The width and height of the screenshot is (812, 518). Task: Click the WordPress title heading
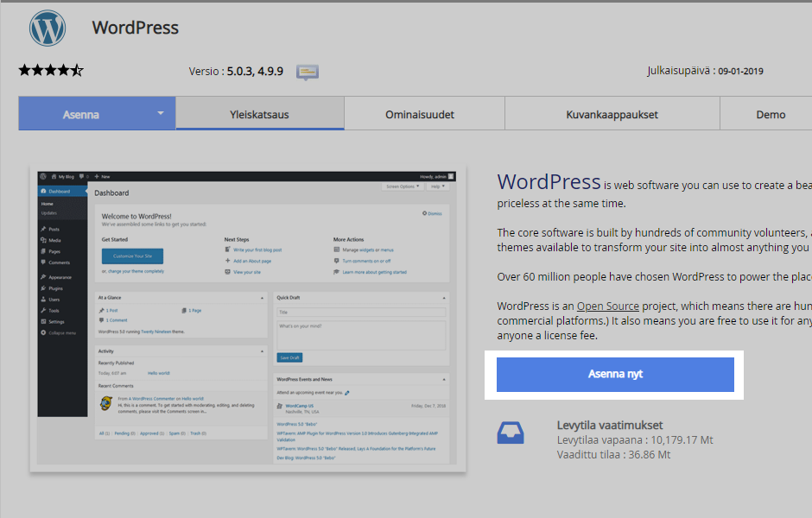click(x=135, y=28)
